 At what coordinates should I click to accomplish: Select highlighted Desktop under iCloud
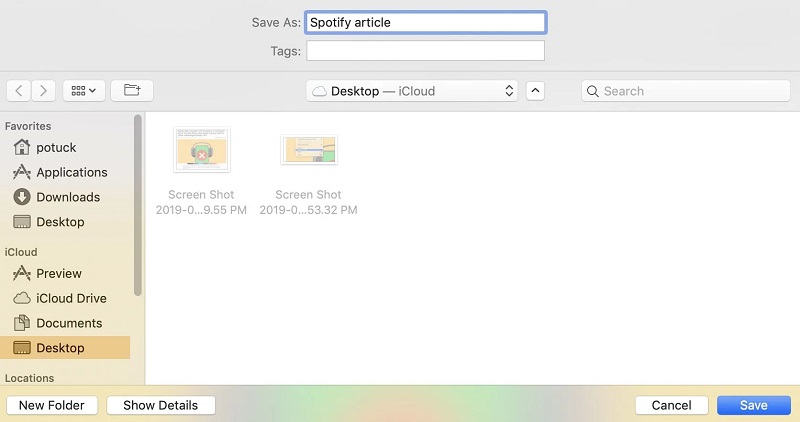(65, 348)
